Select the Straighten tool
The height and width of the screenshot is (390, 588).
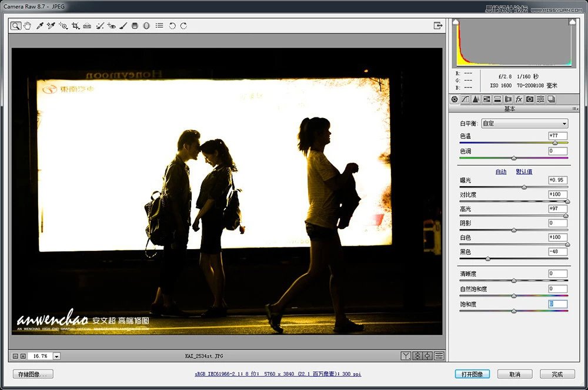87,26
